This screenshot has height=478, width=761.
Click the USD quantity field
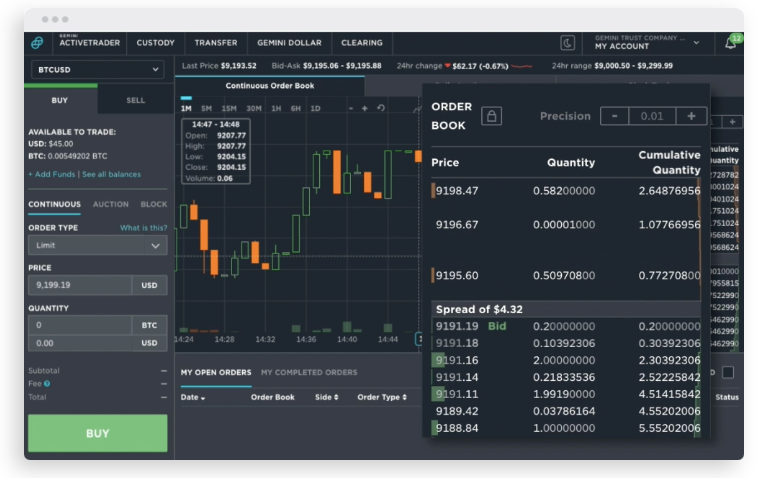pos(80,343)
